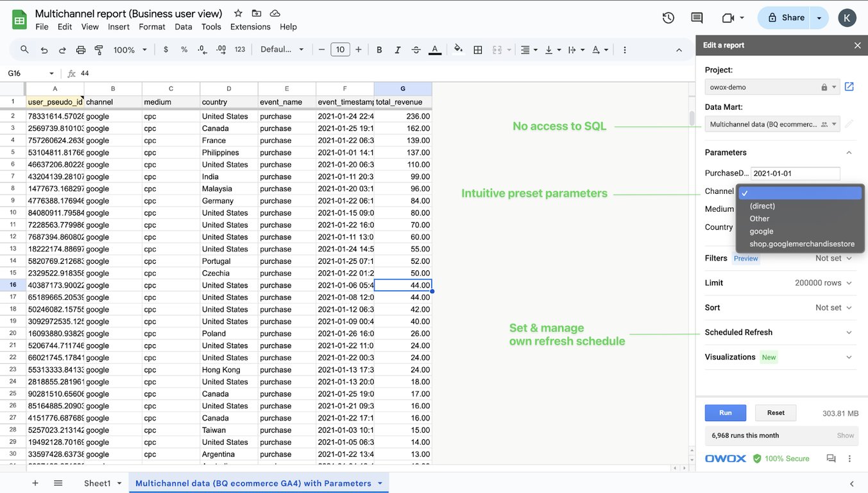Screen dimensions: 868x493
Task: Collapse the menus with the caret
Action: (679, 49)
